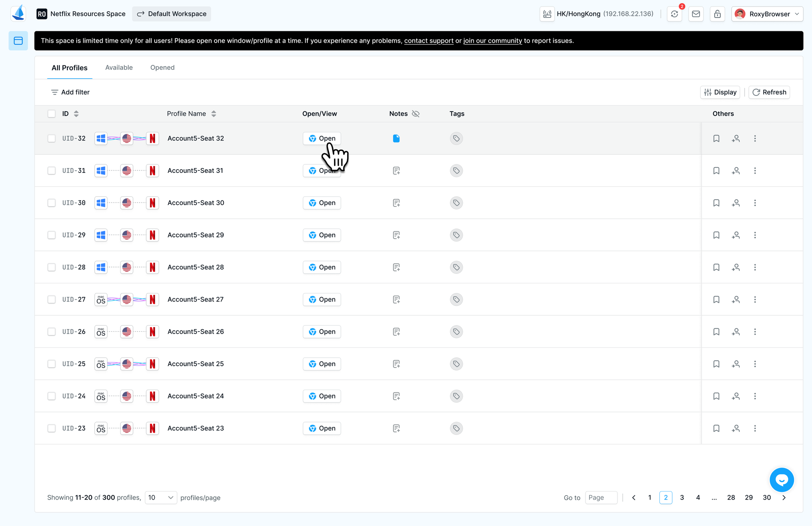Screen dimensions: 812x526
Task: Tick the checkbox for UID-26
Action: click(52, 332)
